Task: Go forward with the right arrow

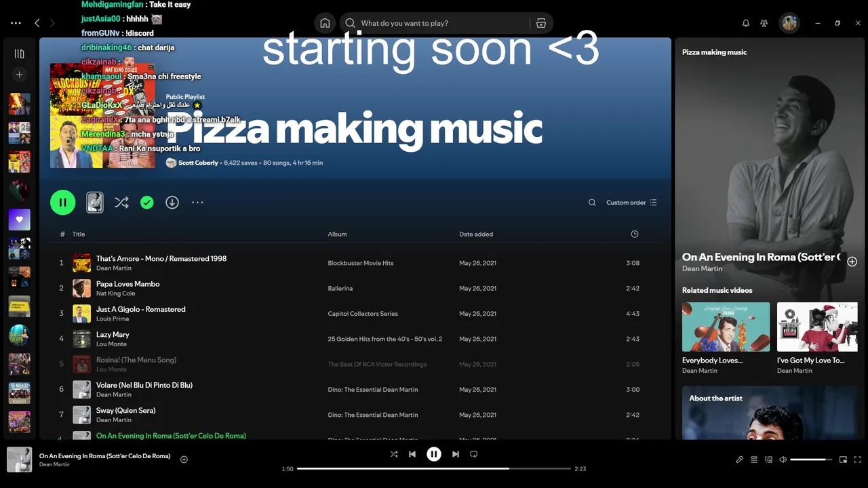Action: 52,23
